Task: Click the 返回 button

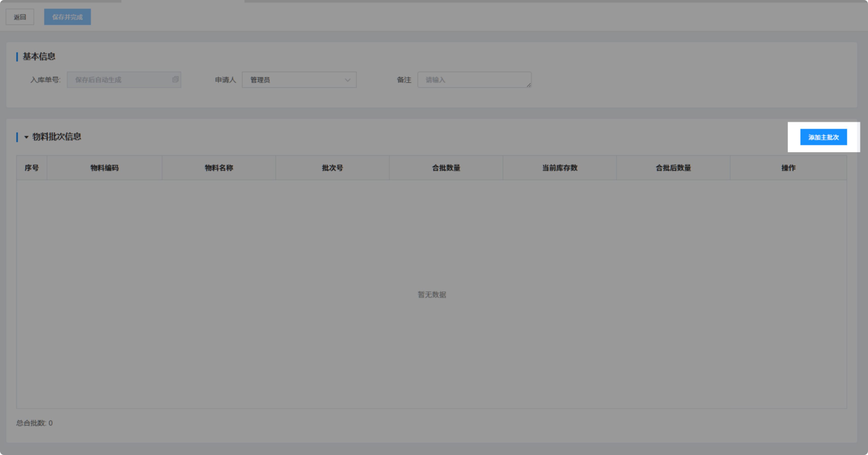Action: (x=20, y=17)
